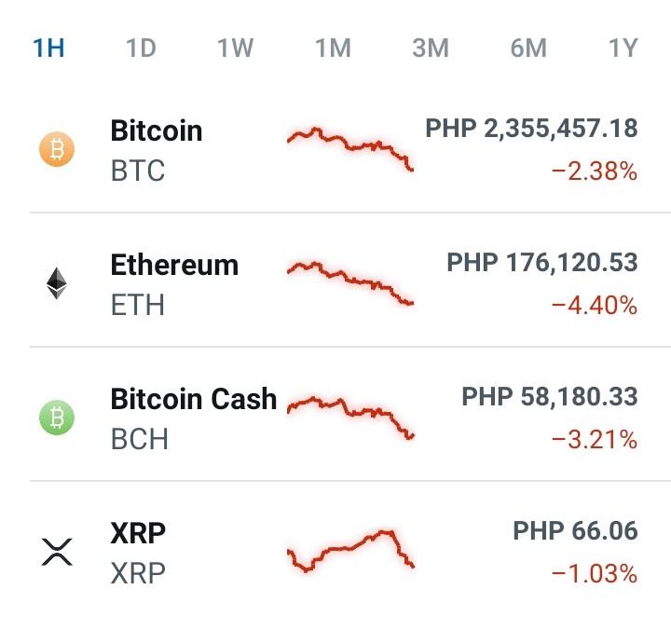Switch to the 1D time range
The height and width of the screenshot is (644, 671).
(x=142, y=48)
